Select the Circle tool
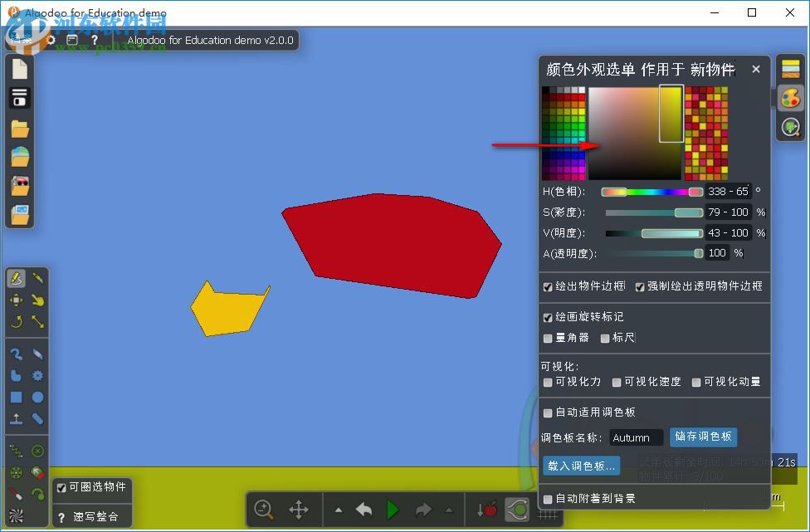Screen dimensions: 810x532 [x=38, y=398]
